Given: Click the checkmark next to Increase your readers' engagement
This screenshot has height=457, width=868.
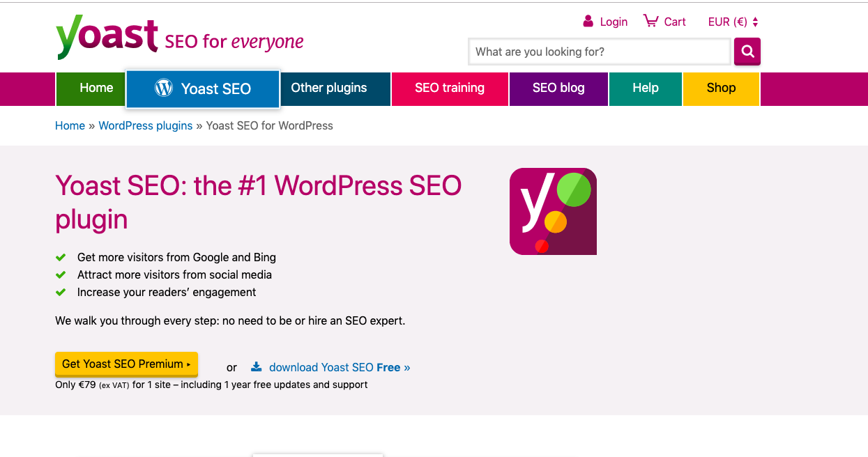Looking at the screenshot, I should point(61,293).
